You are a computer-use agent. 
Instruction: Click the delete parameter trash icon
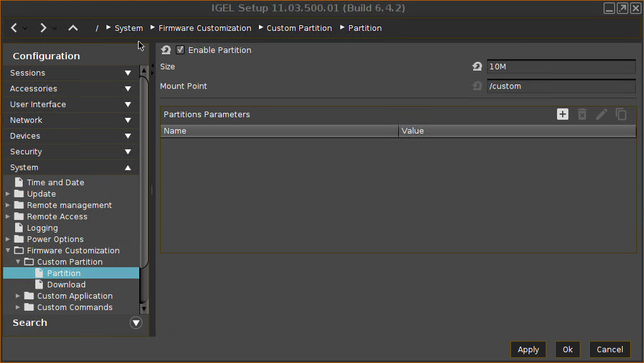[582, 114]
